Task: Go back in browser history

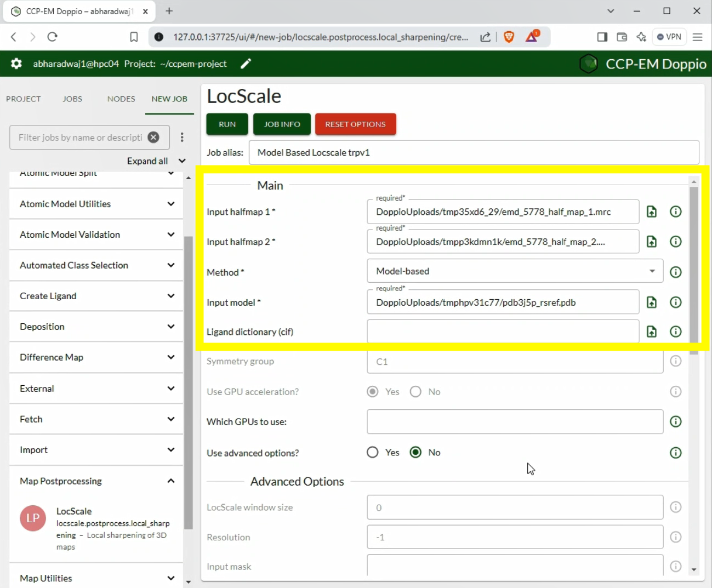Action: [14, 37]
